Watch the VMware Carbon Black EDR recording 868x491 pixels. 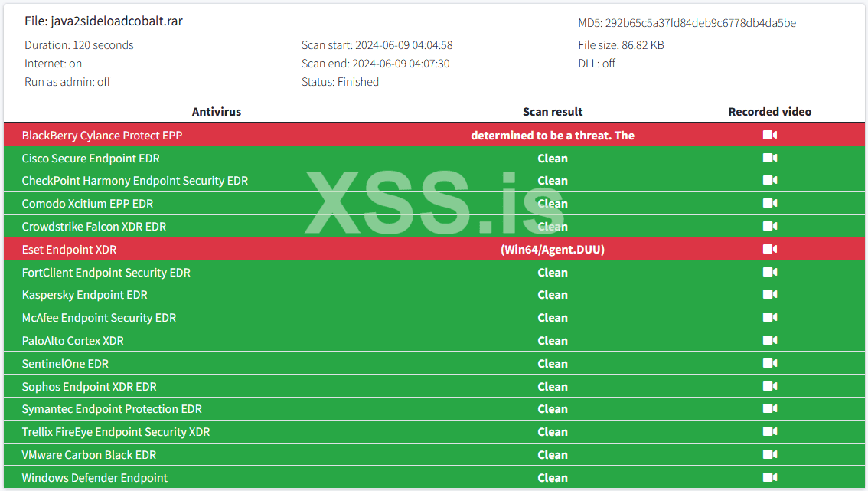pyautogui.click(x=769, y=454)
